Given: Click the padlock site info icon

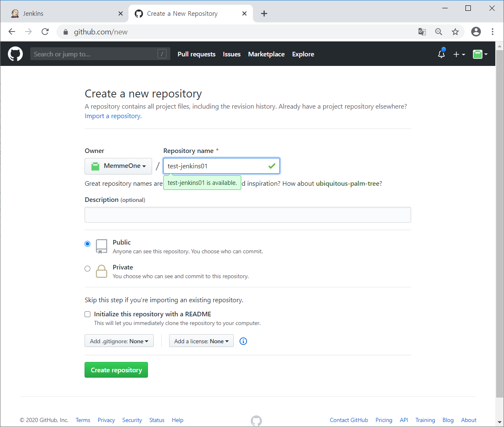Looking at the screenshot, I should pos(65,32).
